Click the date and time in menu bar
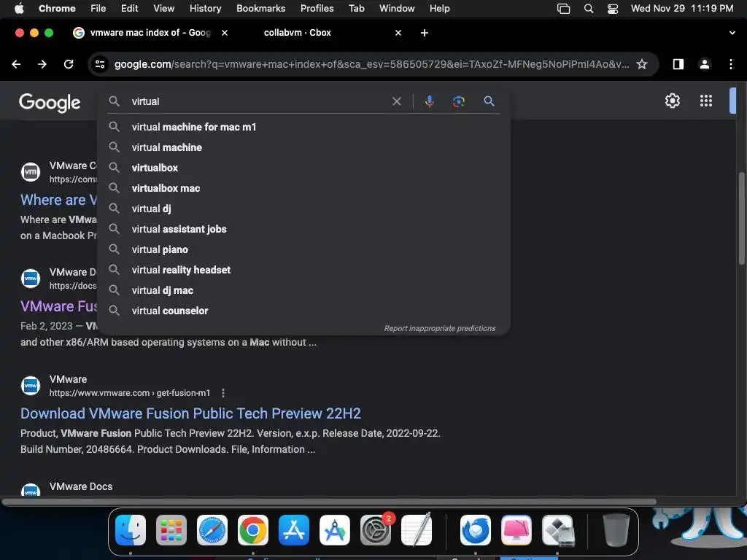The image size is (747, 560). coord(682,8)
